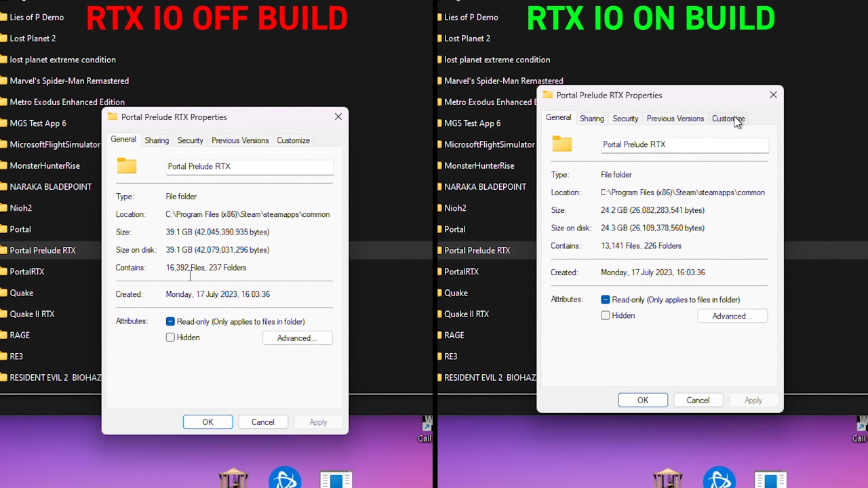Click title bar folder icon, RTX IO ON dialog
The height and width of the screenshot is (488, 868).
click(x=548, y=95)
